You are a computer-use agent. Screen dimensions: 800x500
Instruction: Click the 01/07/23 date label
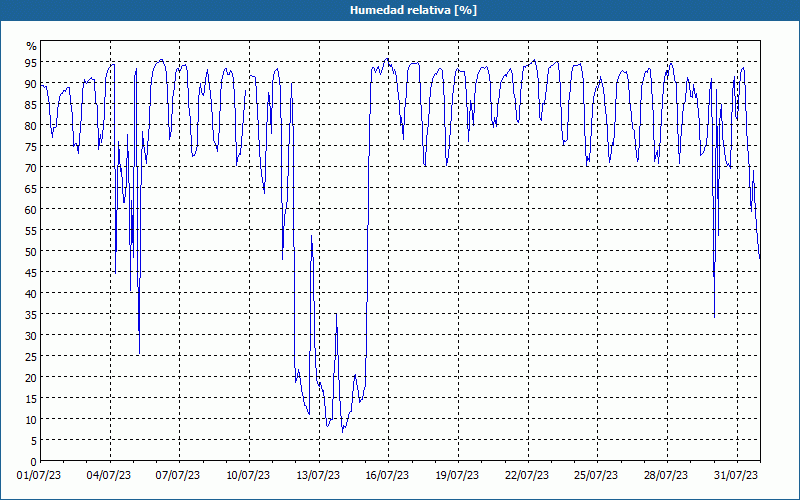pyautogui.click(x=39, y=475)
